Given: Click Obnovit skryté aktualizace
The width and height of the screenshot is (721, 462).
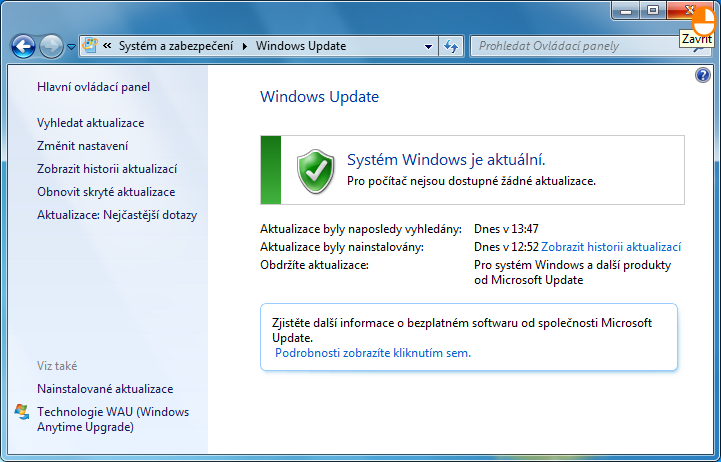Looking at the screenshot, I should pyautogui.click(x=106, y=192).
